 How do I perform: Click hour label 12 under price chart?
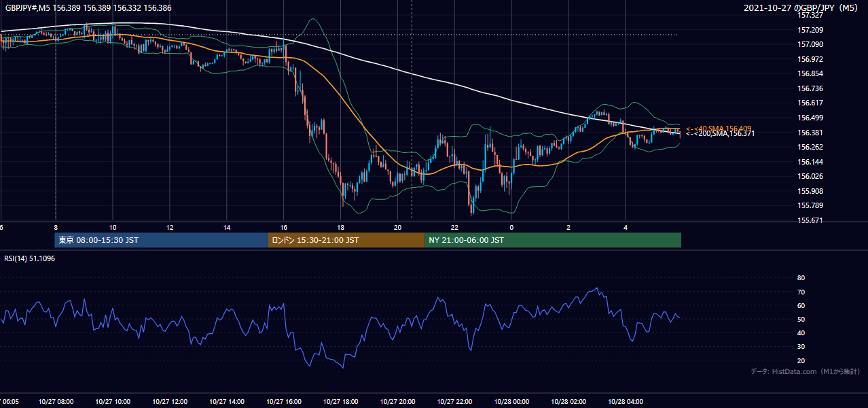pos(170,228)
